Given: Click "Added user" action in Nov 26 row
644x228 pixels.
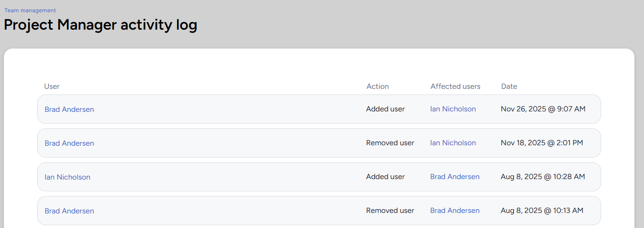Looking at the screenshot, I should [385, 109].
